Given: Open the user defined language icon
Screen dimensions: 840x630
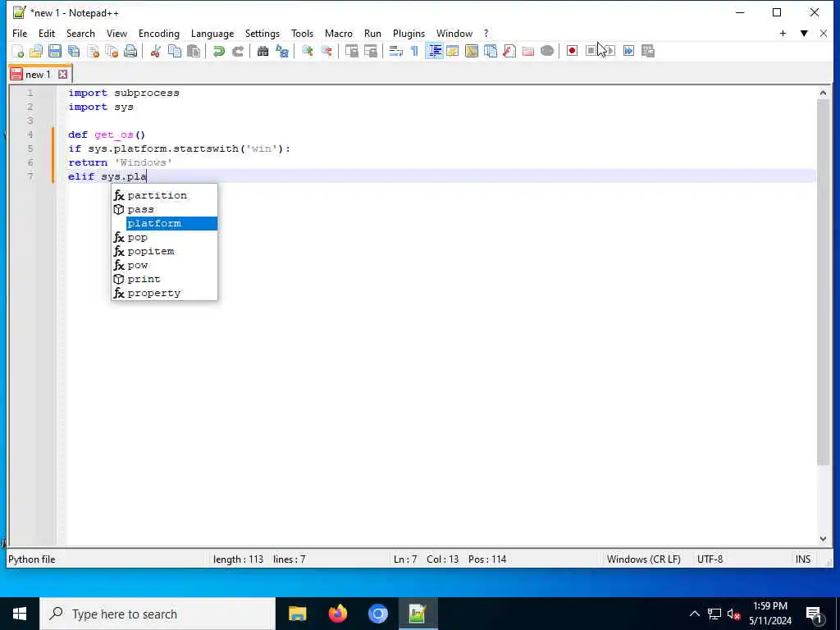Looking at the screenshot, I should pos(453,51).
